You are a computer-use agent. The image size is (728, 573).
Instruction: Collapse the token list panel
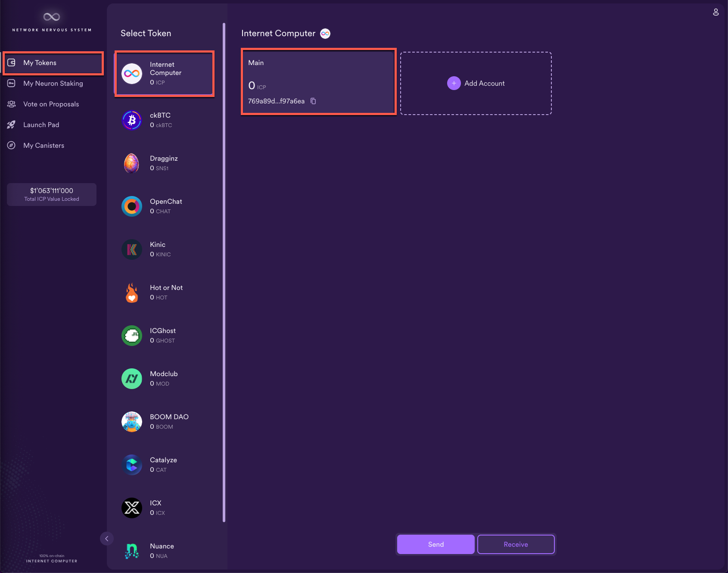click(x=106, y=539)
